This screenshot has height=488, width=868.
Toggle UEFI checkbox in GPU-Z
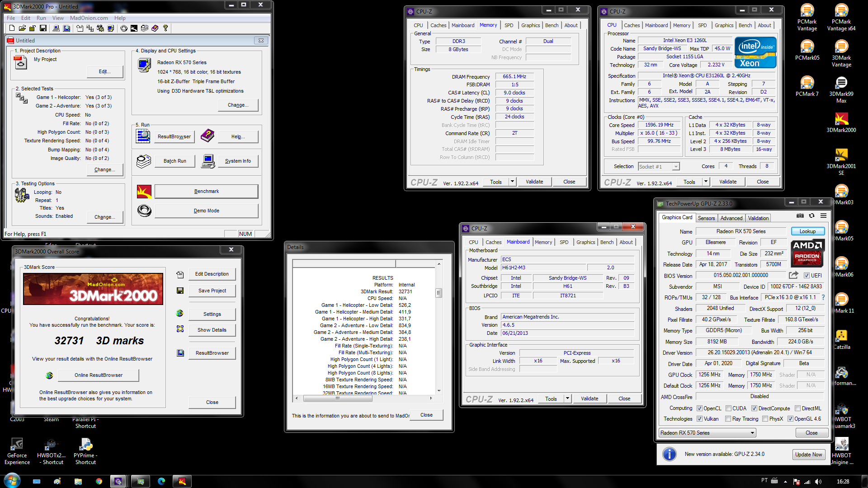[x=807, y=275]
